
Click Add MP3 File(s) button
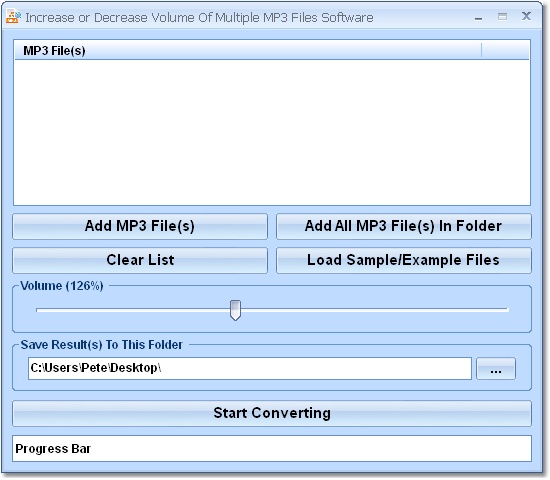pyautogui.click(x=140, y=226)
